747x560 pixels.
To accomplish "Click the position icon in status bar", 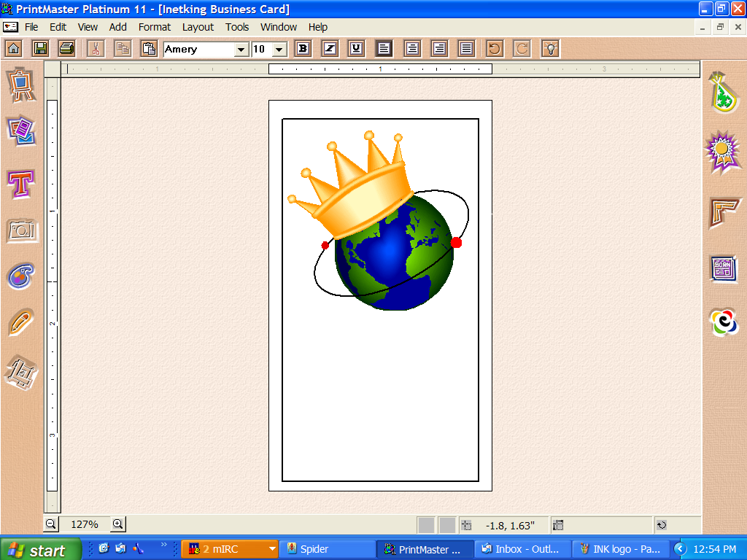I will 466,526.
